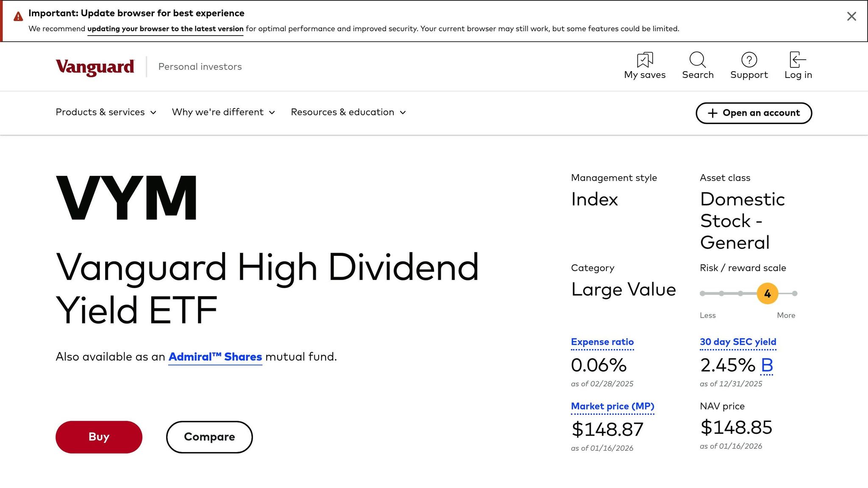
Task: Open the Admiral Shares mutual fund link
Action: (215, 357)
